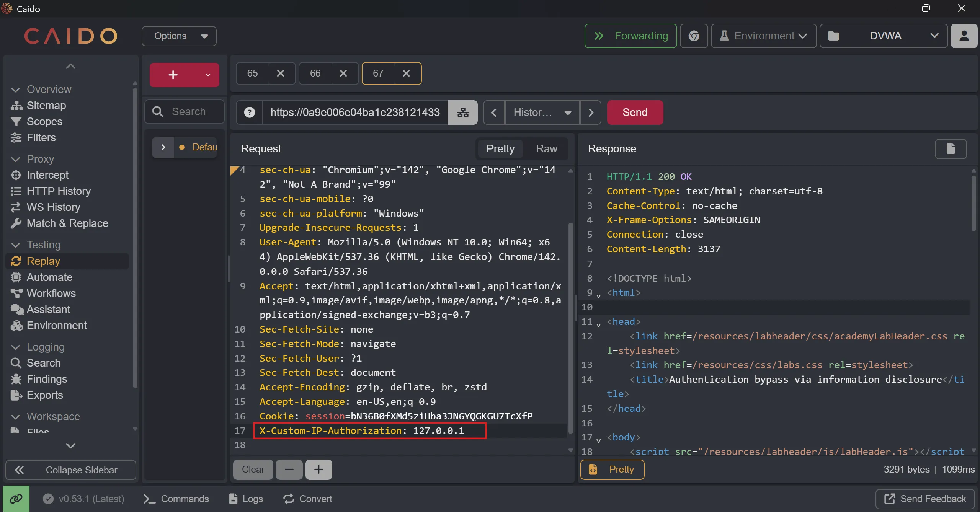Open Intercept in the sidebar
This screenshot has height=512, width=980.
tap(47, 175)
